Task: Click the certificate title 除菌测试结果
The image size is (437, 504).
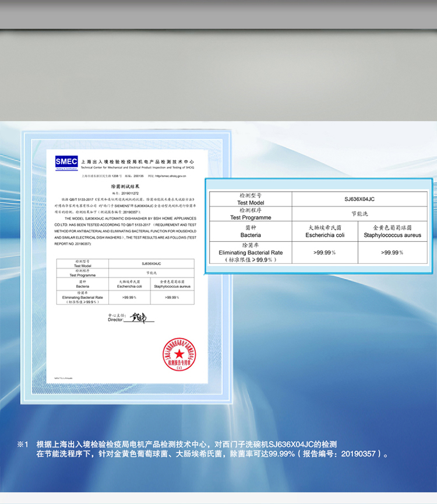Action: tap(125, 186)
